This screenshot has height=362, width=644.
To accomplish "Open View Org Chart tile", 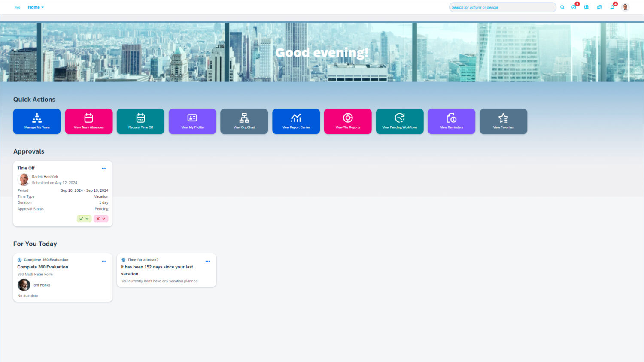I will tap(244, 121).
